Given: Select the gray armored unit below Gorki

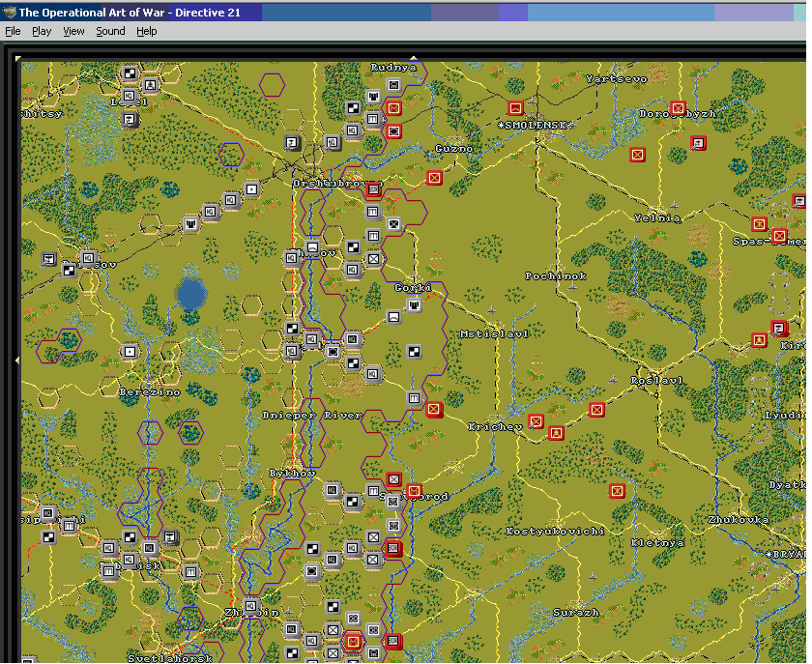Looking at the screenshot, I should pos(414,305).
